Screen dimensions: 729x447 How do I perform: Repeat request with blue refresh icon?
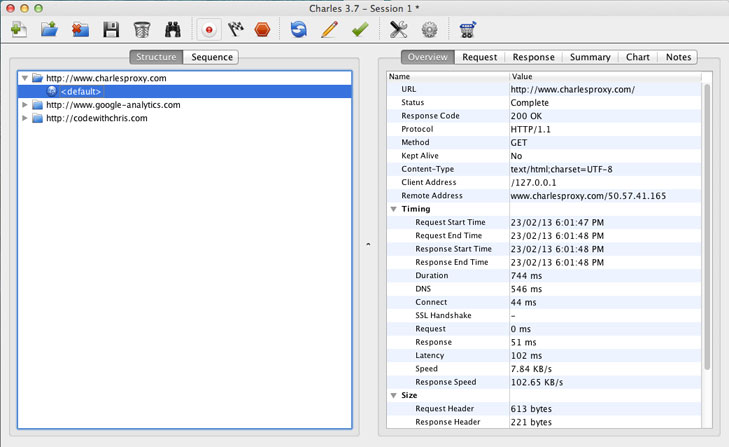(298, 30)
